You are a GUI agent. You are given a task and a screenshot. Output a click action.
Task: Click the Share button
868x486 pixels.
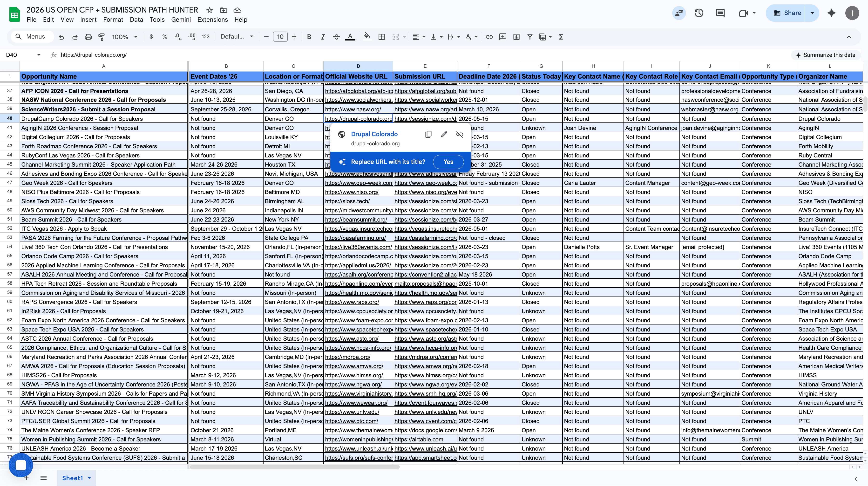[786, 13]
